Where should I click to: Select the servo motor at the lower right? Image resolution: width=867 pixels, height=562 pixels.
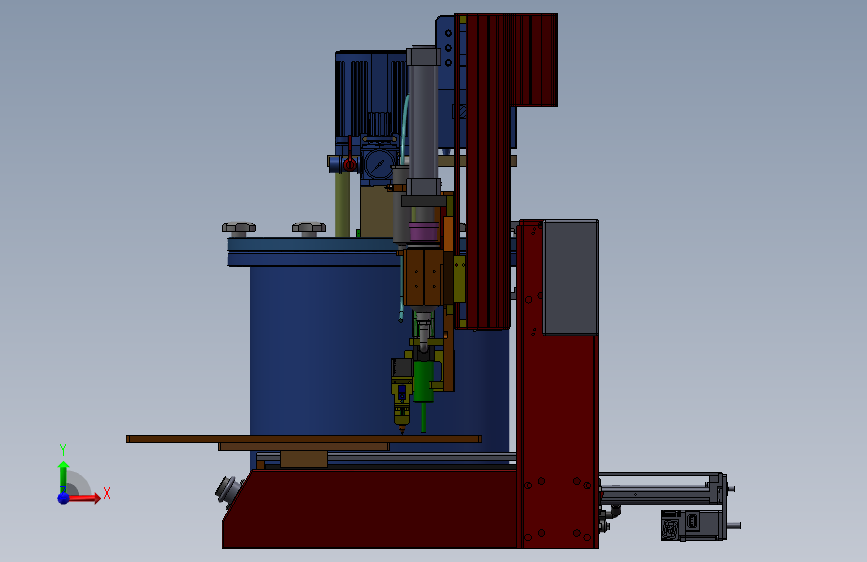coord(694,524)
